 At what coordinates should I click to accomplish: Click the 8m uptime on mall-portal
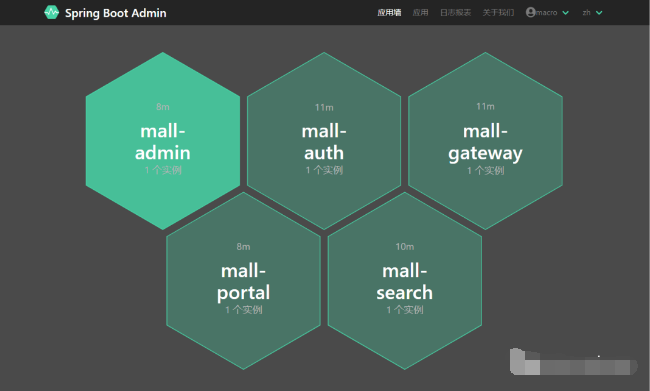click(243, 247)
